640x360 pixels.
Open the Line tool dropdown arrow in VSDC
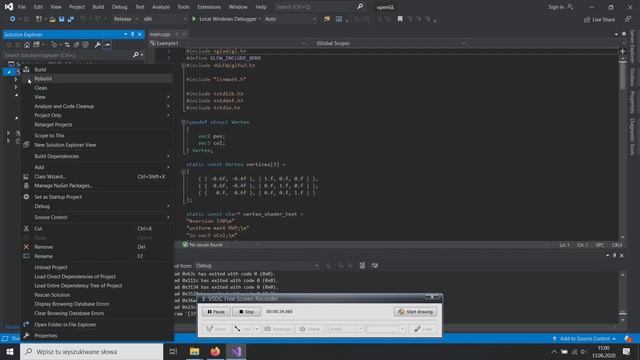[x=257, y=329]
